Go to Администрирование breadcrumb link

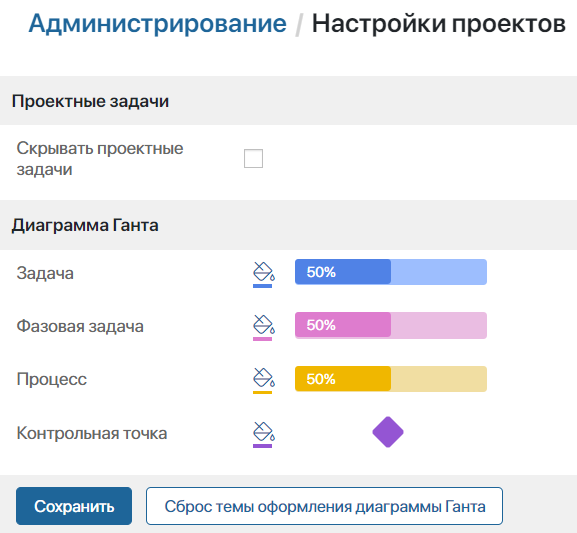pyautogui.click(x=157, y=24)
